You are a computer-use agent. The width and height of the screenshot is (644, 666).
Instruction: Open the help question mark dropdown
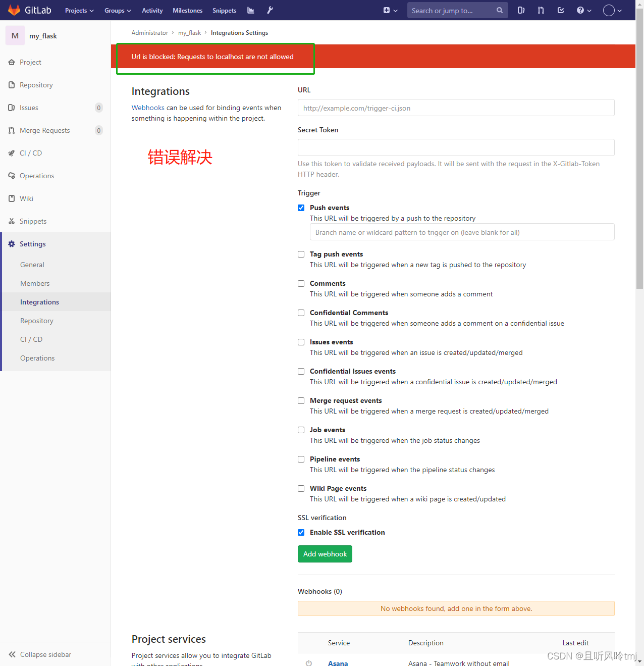(583, 10)
